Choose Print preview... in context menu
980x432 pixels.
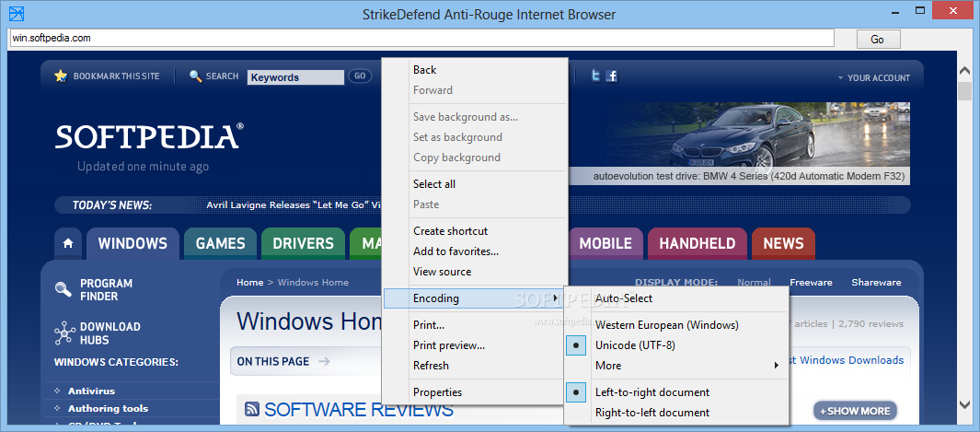tap(475, 345)
